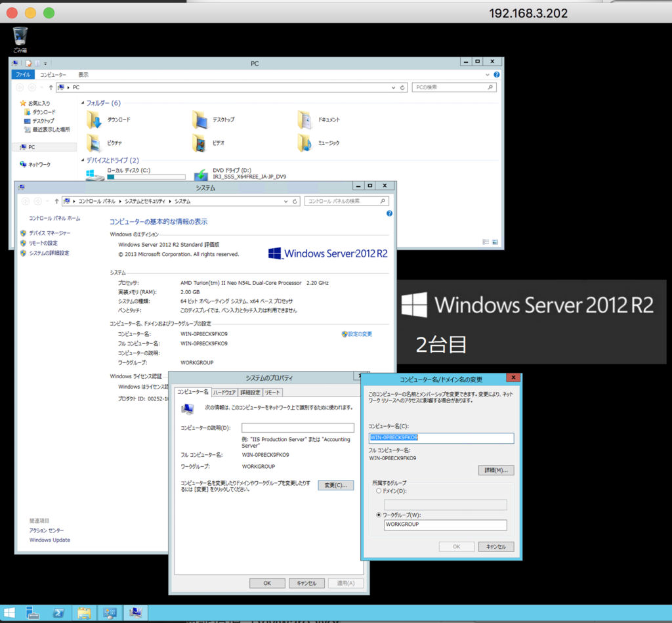Click the help icon in PC window ribbon
Viewport: 672px width, 623px height.
(496, 75)
